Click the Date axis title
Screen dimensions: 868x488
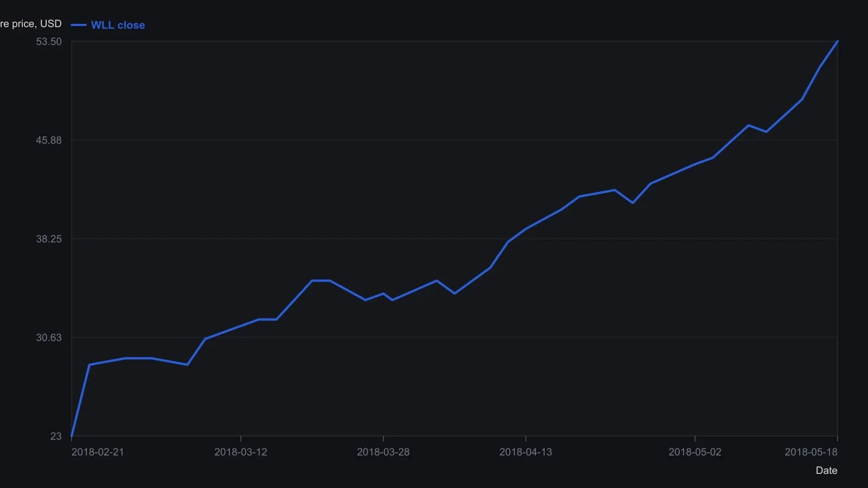click(826, 471)
